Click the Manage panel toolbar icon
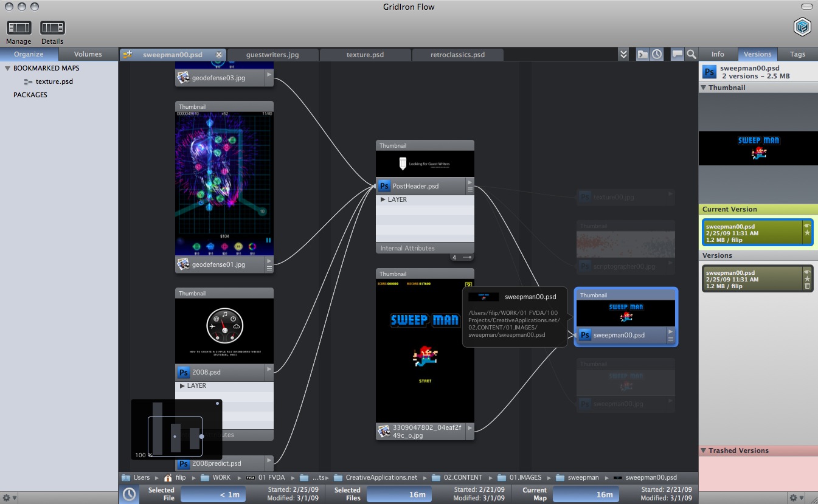The width and height of the screenshot is (818, 504). (x=19, y=28)
